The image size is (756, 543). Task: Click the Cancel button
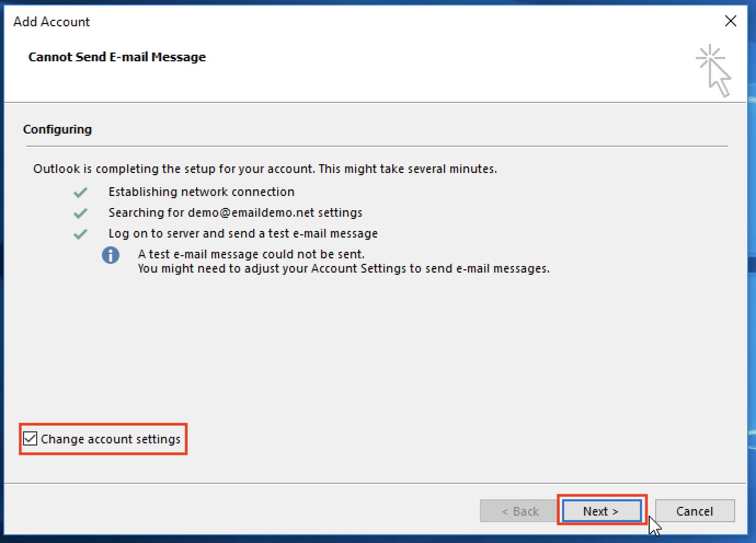coord(695,511)
